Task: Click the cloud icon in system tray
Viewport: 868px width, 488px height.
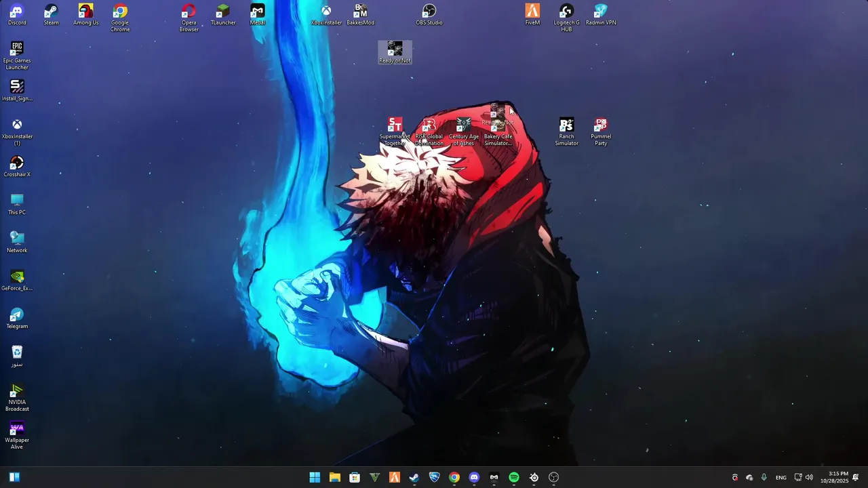Action: click(x=749, y=477)
